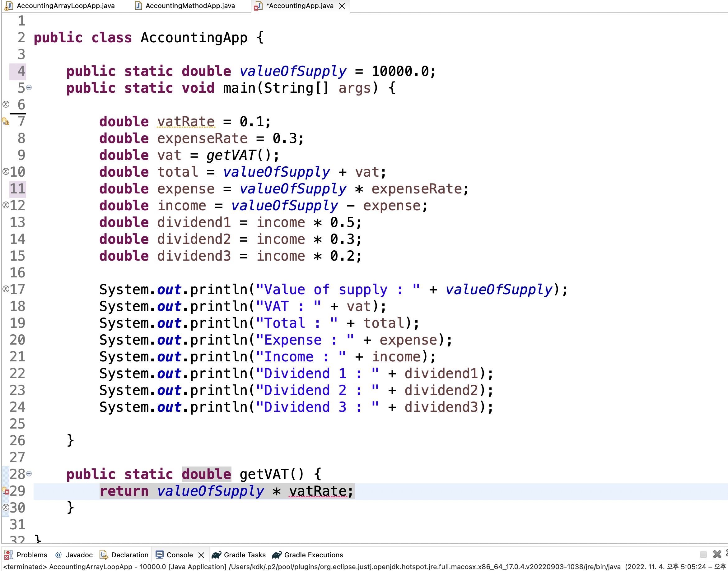728x571 pixels.
Task: Click the Terminate button in the Console toolbar
Action: [x=703, y=555]
